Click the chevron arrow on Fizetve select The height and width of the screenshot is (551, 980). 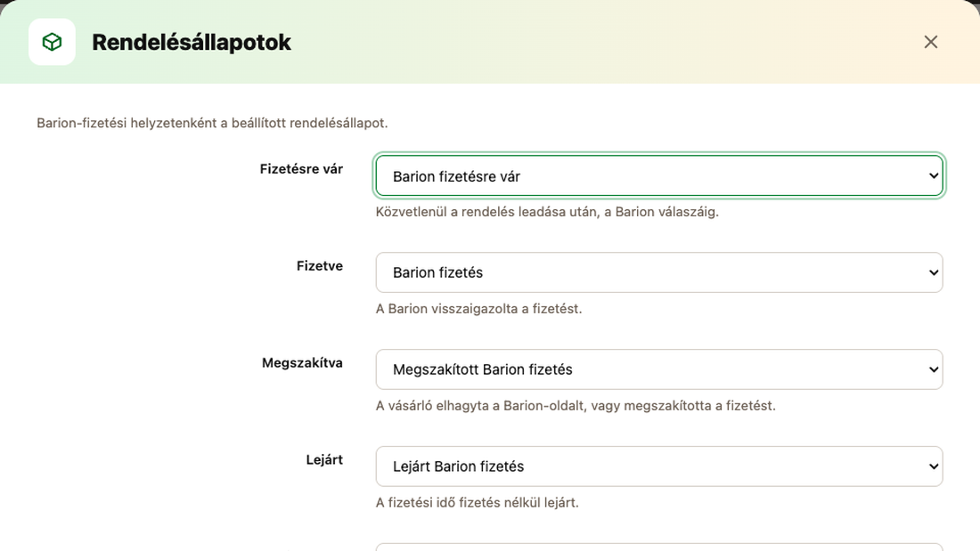point(933,272)
